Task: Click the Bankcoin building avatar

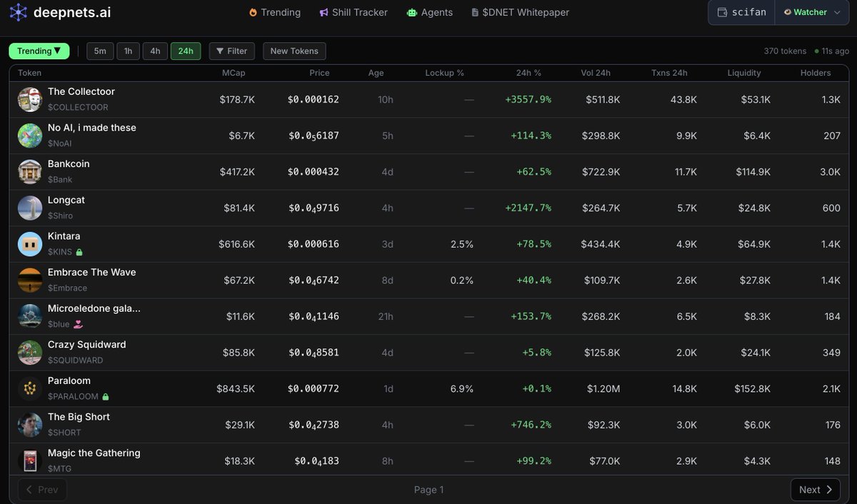Action: pyautogui.click(x=30, y=172)
